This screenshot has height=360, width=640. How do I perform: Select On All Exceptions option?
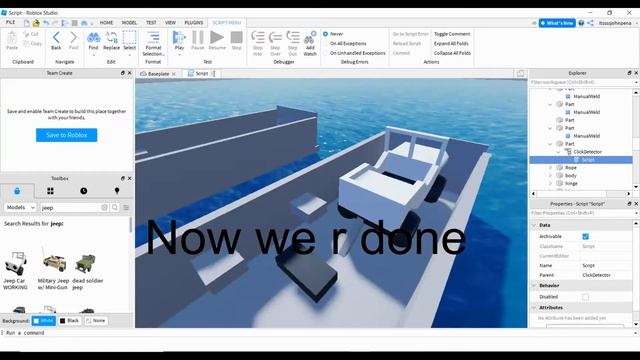click(x=325, y=43)
